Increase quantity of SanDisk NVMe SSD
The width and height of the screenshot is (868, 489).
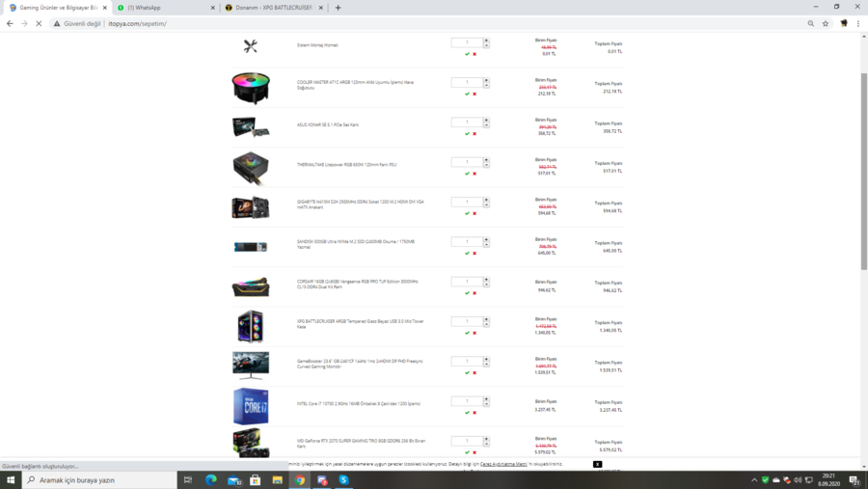487,240
